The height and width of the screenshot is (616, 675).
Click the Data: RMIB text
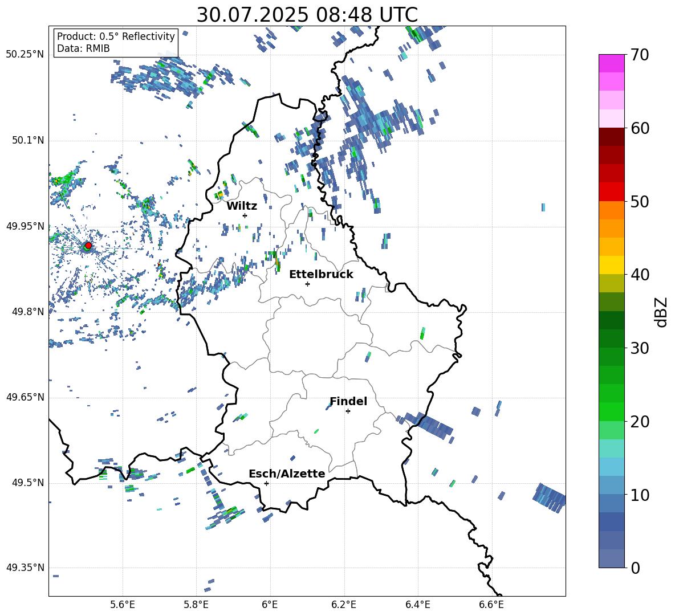[83, 48]
